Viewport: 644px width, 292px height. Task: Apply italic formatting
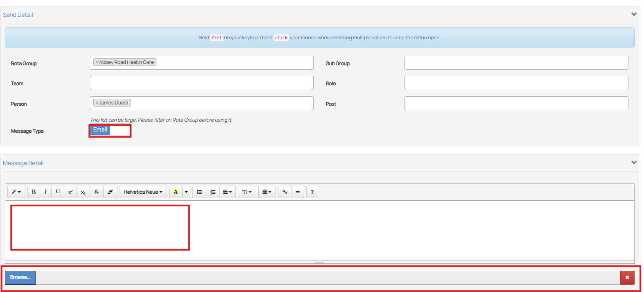[45, 192]
